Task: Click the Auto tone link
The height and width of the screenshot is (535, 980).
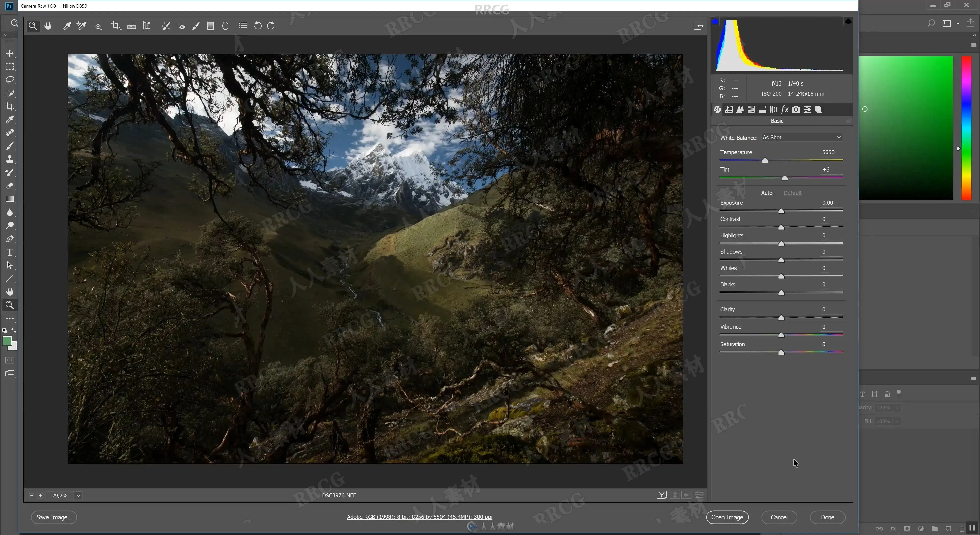Action: (766, 193)
